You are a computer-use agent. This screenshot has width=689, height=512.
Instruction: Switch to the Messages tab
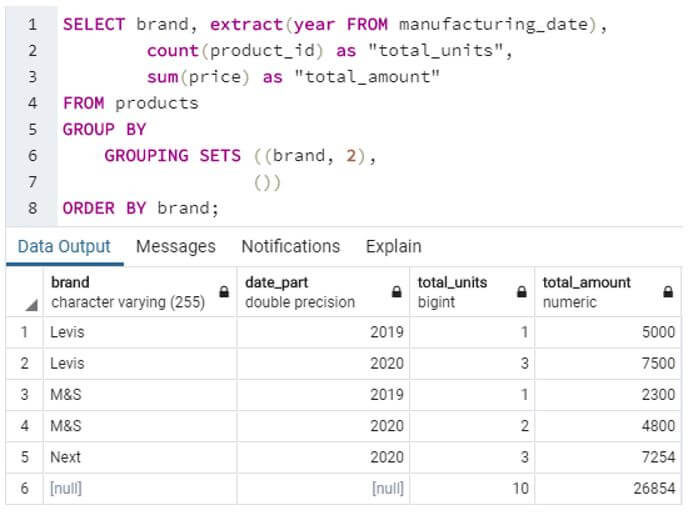tap(175, 246)
